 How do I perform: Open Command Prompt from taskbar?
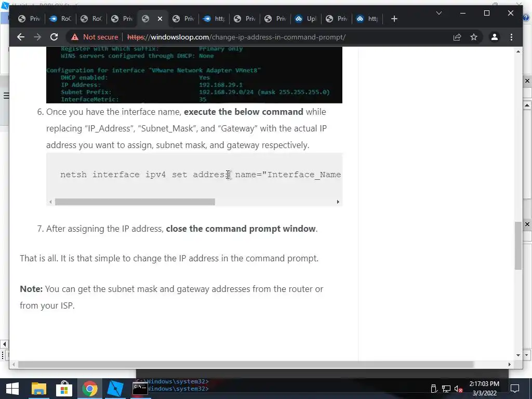point(140,389)
